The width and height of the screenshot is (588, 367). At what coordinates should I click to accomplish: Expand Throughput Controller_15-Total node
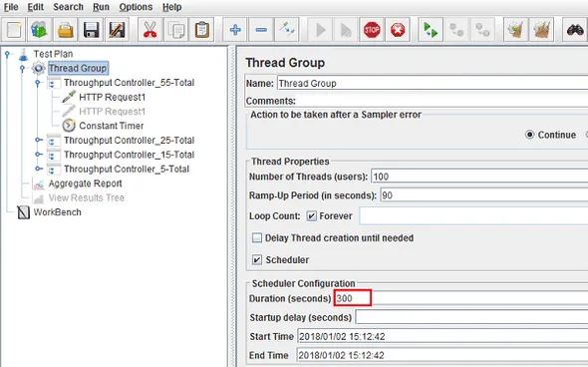(39, 155)
